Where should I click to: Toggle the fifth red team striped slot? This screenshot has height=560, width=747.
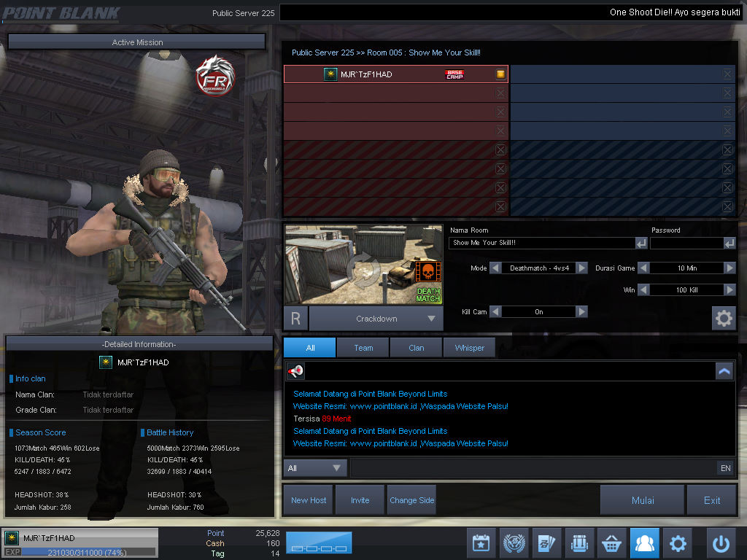click(500, 150)
